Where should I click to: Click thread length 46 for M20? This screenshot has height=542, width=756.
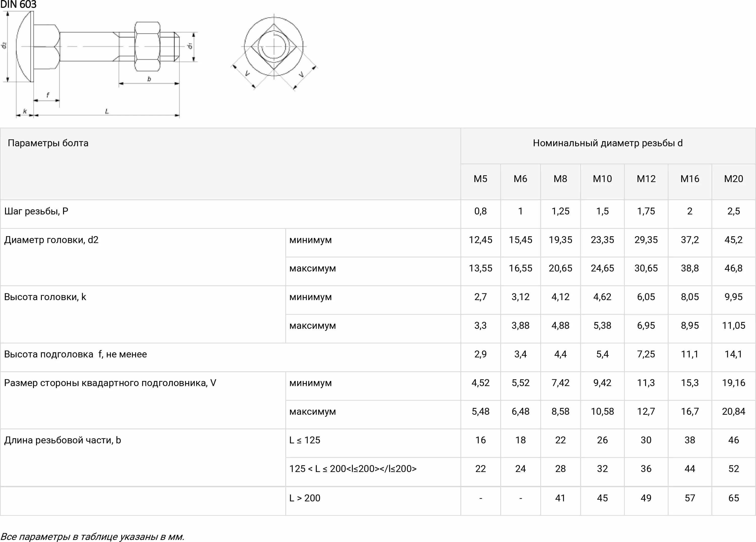click(x=733, y=440)
